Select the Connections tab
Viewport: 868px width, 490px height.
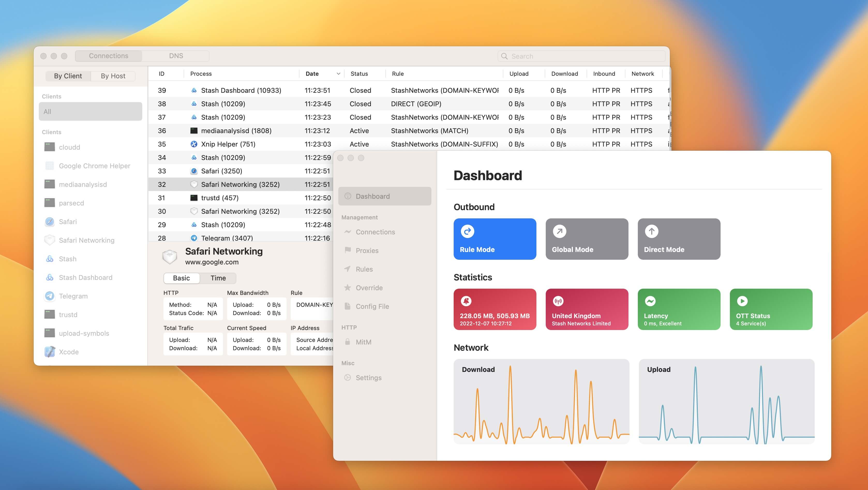[x=109, y=56]
